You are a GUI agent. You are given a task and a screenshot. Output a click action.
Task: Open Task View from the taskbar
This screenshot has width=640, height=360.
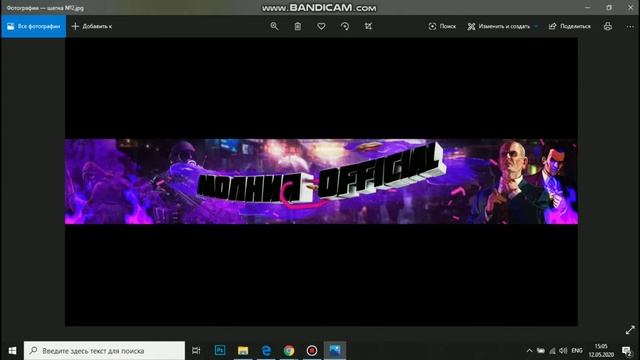pyautogui.click(x=196, y=351)
